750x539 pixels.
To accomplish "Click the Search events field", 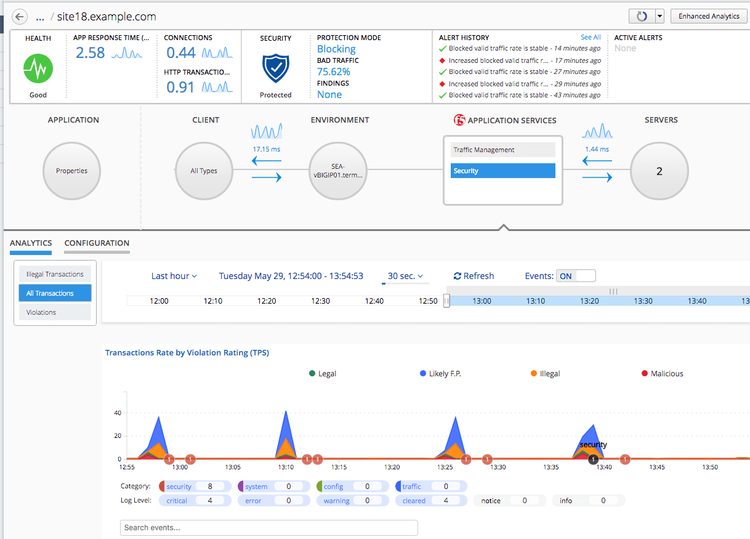I will (269, 528).
